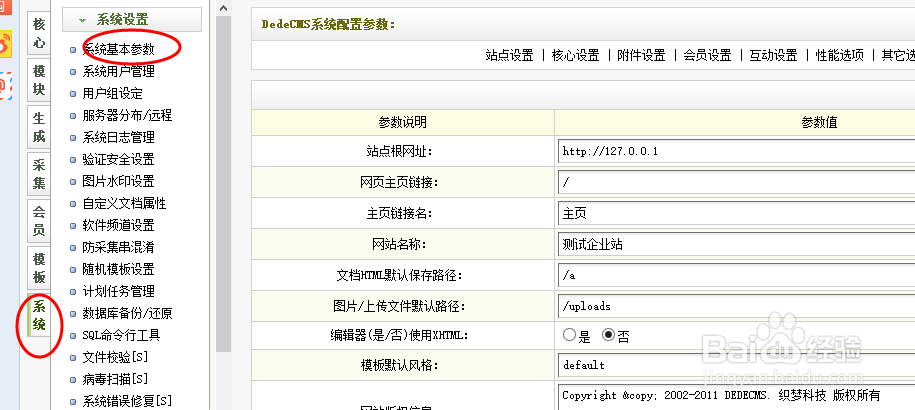This screenshot has width=915, height=410.
Task: Collapse the 系统设置 menu arrow
Action: [x=82, y=20]
